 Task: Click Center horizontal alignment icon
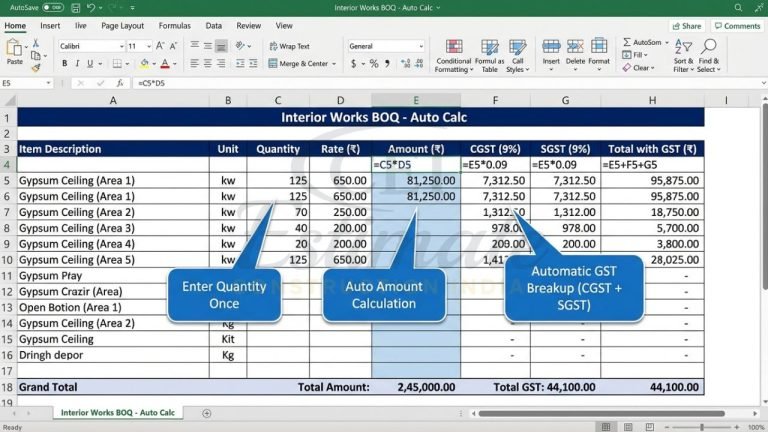click(x=208, y=64)
